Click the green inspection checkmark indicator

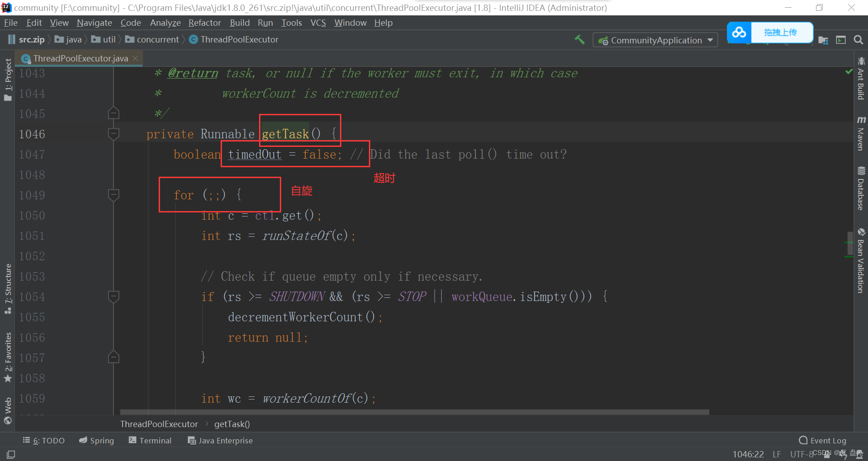coord(849,71)
